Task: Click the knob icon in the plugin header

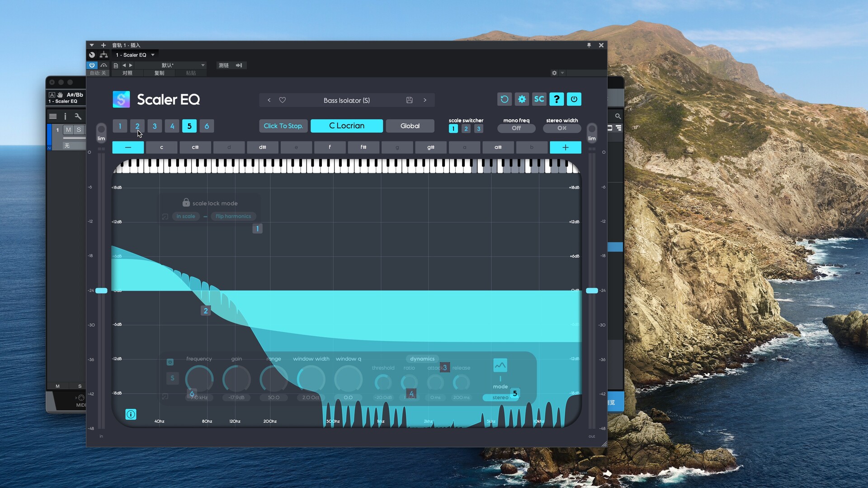Action: pos(92,55)
